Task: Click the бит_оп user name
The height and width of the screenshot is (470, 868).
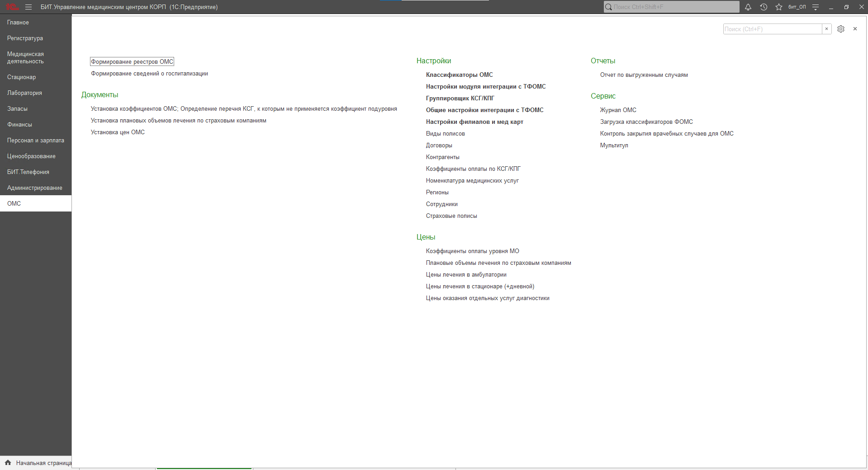Action: click(x=797, y=7)
